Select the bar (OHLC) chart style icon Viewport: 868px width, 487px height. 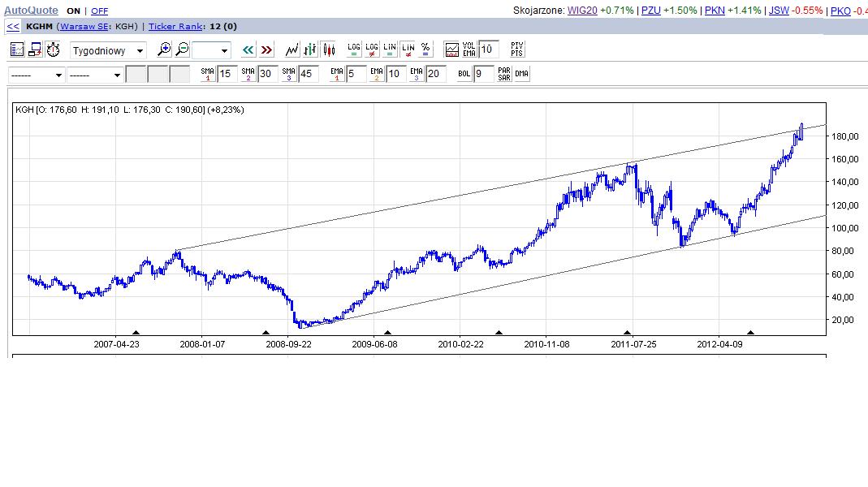pyautogui.click(x=310, y=50)
